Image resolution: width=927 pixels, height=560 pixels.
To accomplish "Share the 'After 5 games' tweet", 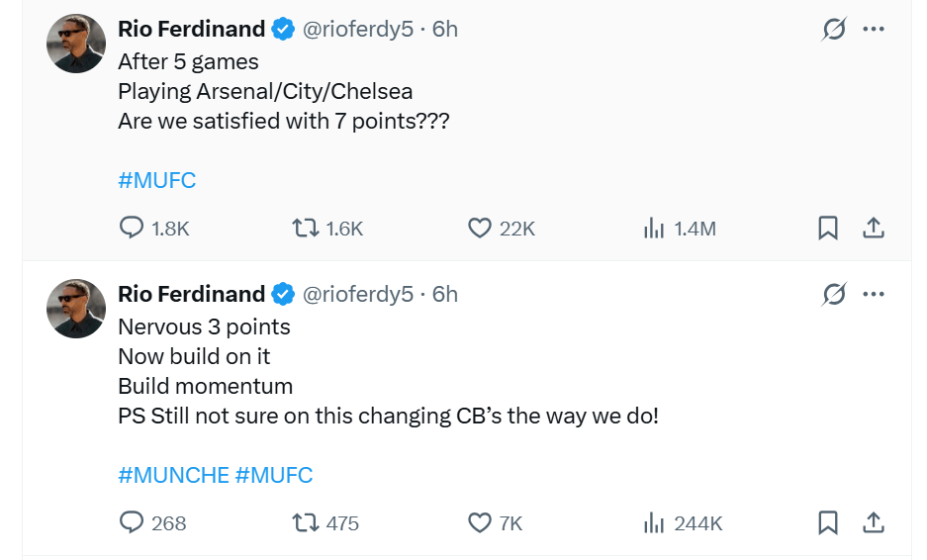I will tap(873, 229).
